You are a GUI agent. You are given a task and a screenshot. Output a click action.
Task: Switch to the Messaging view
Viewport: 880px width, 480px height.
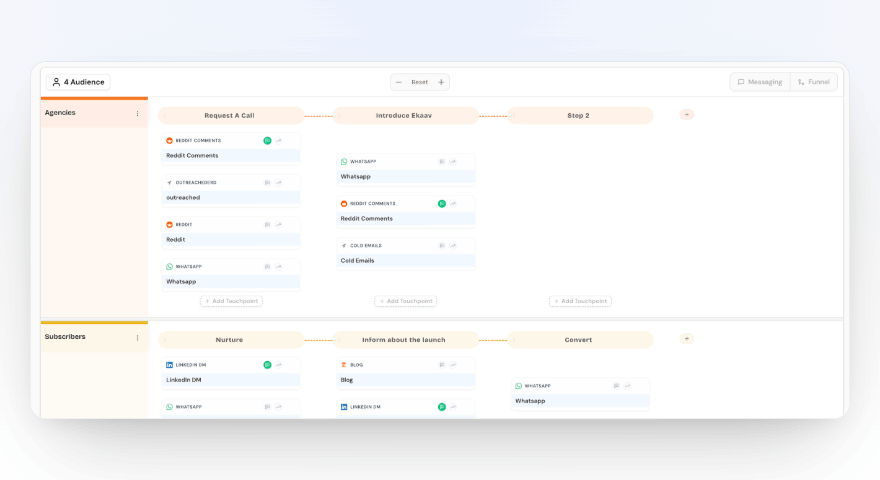(x=760, y=82)
